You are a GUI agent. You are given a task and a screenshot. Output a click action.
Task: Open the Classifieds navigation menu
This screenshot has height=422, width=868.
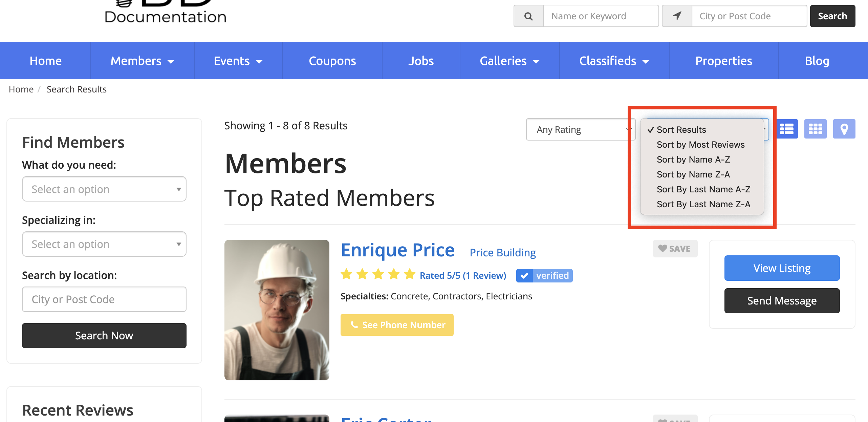[614, 61]
